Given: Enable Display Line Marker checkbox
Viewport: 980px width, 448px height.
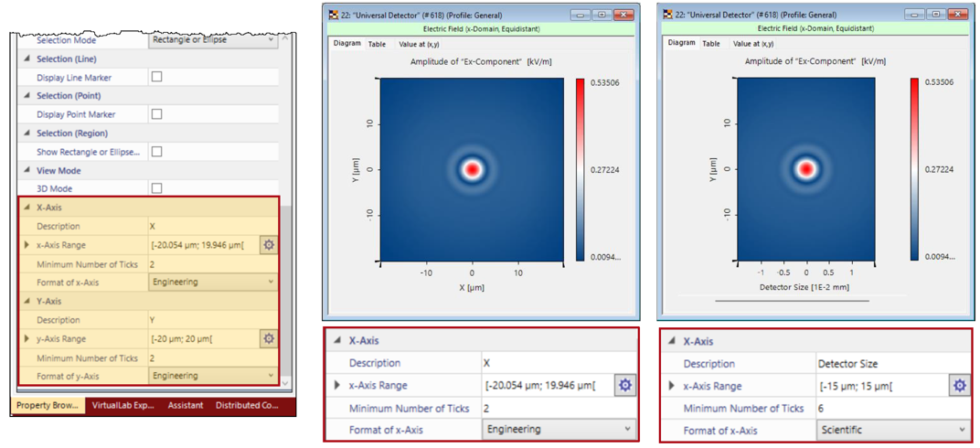Looking at the screenshot, I should point(157,77).
